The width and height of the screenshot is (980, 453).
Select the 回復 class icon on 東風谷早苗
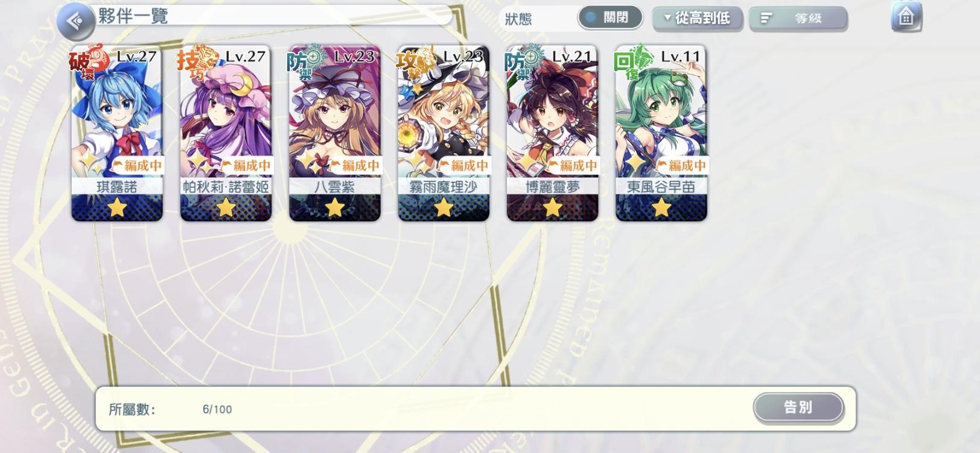point(632,61)
